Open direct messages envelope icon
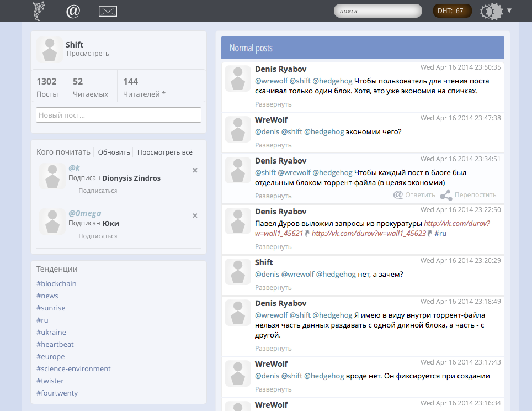The height and width of the screenshot is (411, 532). click(108, 11)
